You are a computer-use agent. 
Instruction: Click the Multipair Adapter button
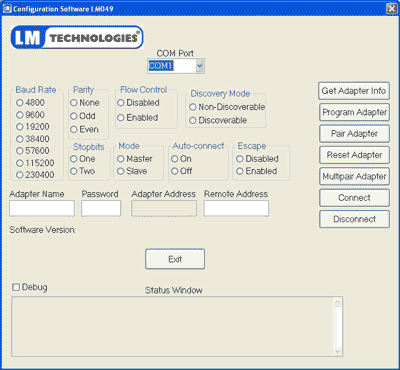[x=354, y=176]
